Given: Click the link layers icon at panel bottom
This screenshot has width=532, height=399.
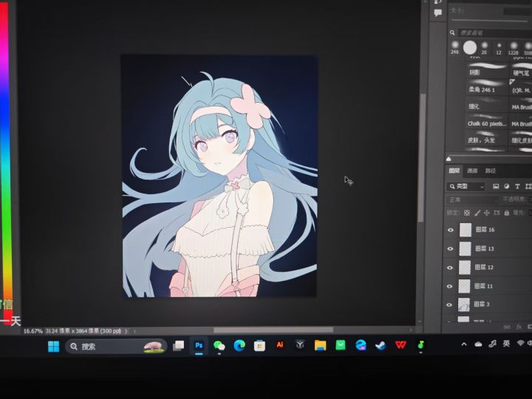Looking at the screenshot, I should pos(507,327).
